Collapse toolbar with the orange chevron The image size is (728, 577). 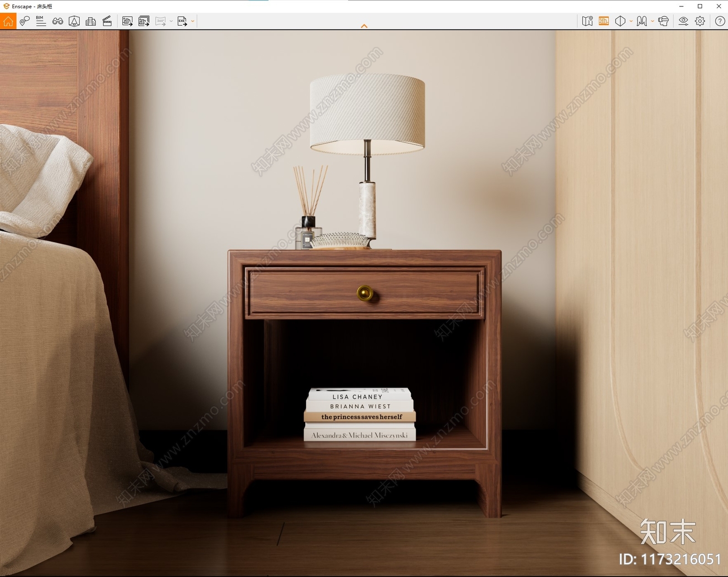(x=364, y=26)
